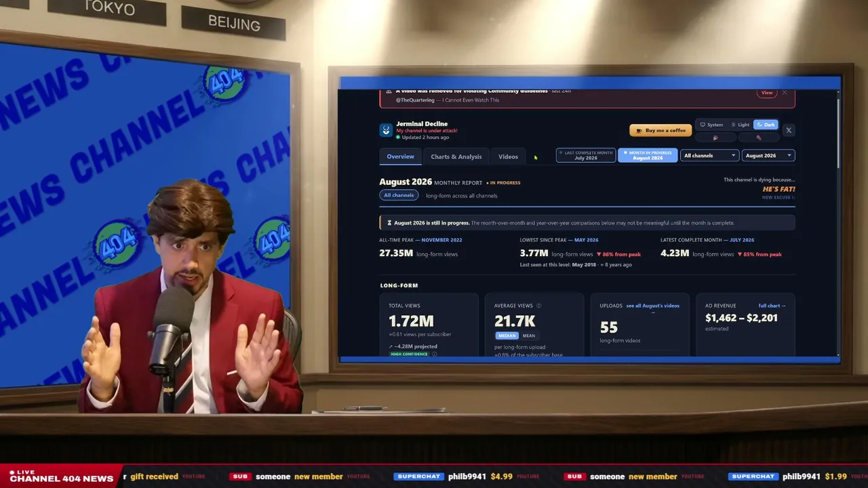Click the 86% from peak indicator
This screenshot has height=488, width=868.
[618, 254]
